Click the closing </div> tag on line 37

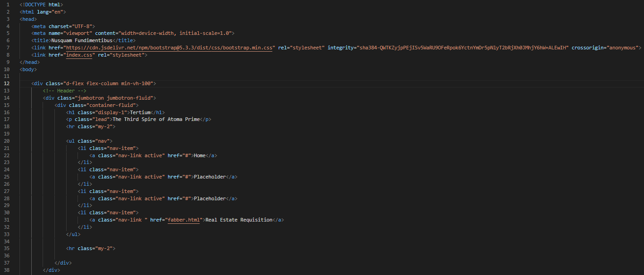click(63, 263)
